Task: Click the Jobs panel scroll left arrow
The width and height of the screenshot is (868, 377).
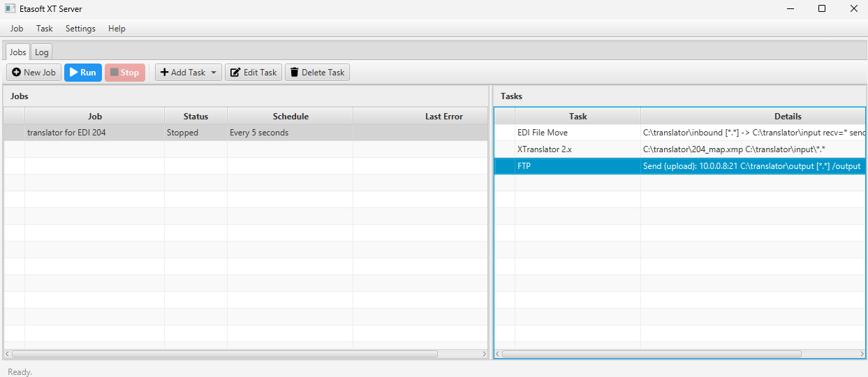Action: coord(8,354)
